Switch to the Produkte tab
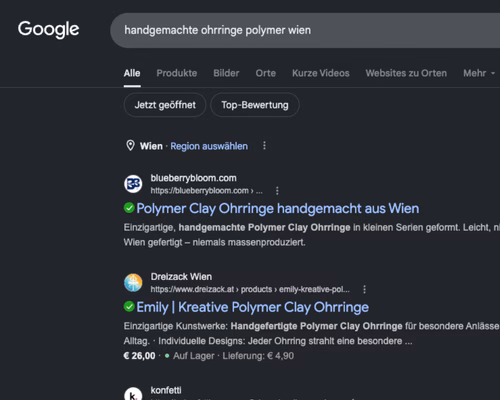This screenshot has width=500, height=400. [177, 73]
